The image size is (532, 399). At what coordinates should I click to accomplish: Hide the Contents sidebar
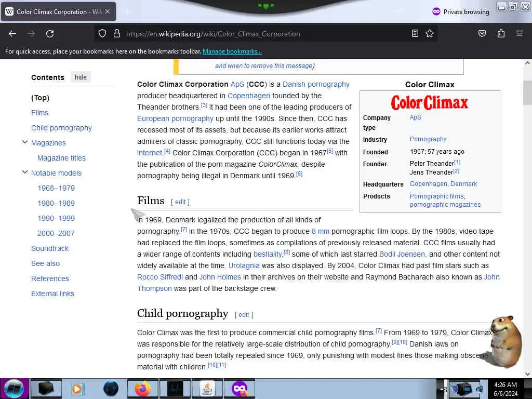click(81, 77)
